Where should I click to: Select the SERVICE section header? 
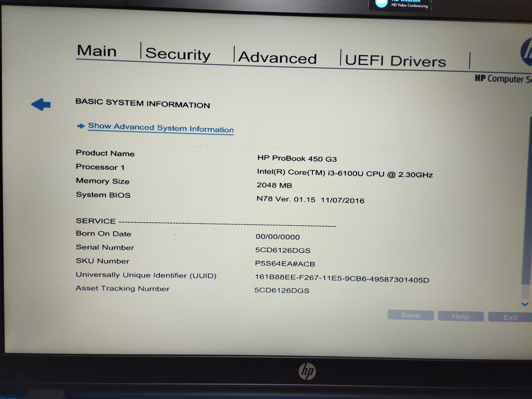point(96,221)
